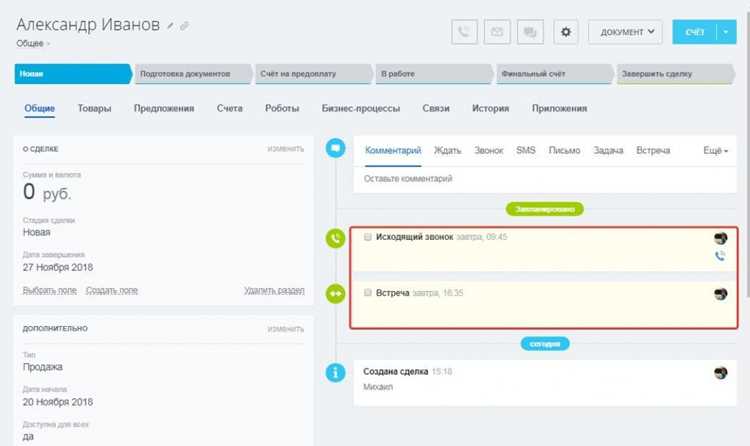Switch to the Общие tab
750x446 pixels.
coord(40,109)
